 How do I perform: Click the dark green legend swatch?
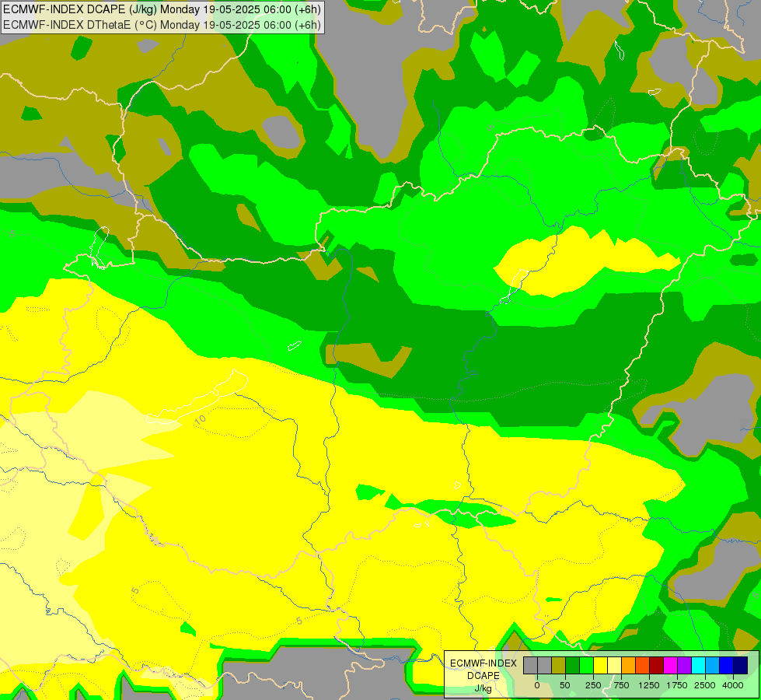coord(573,666)
